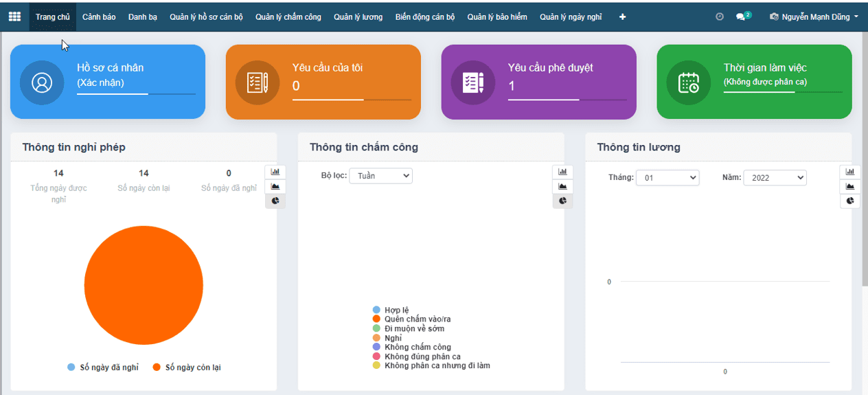This screenshot has height=395, width=868.
Task: Go to Cảnh báo menu item
Action: (x=99, y=16)
